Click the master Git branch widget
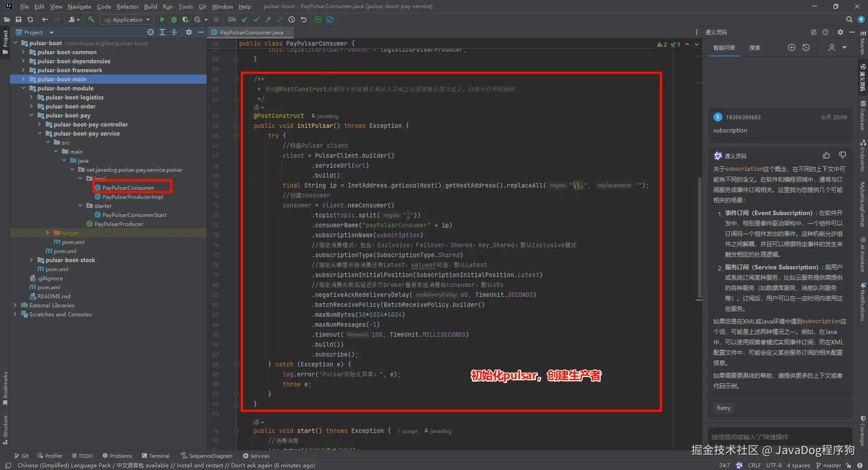 pyautogui.click(x=829, y=465)
